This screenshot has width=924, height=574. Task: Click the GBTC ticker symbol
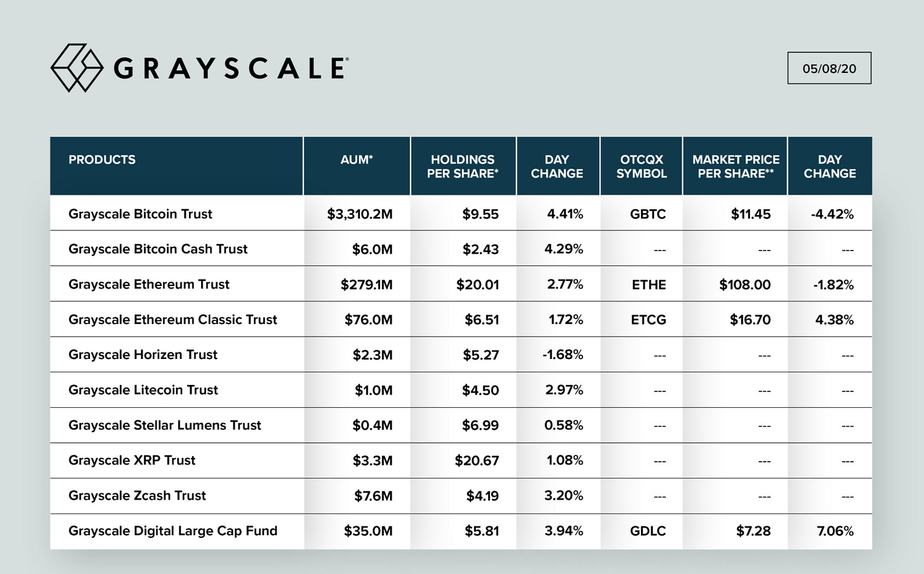[x=648, y=214]
